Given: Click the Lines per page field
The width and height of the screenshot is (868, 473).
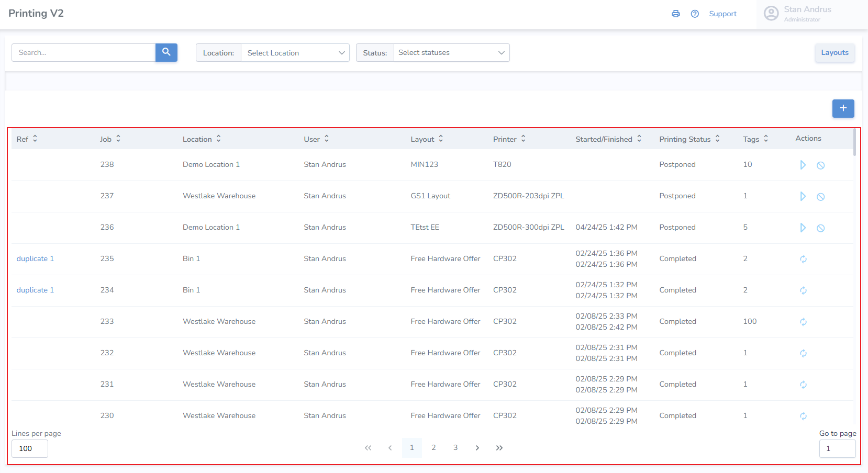Looking at the screenshot, I should [x=30, y=448].
